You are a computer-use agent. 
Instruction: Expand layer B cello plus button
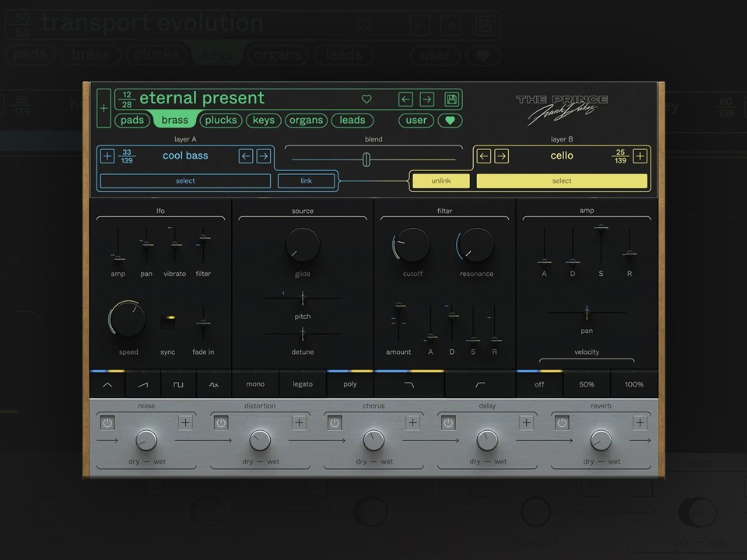[x=640, y=156]
